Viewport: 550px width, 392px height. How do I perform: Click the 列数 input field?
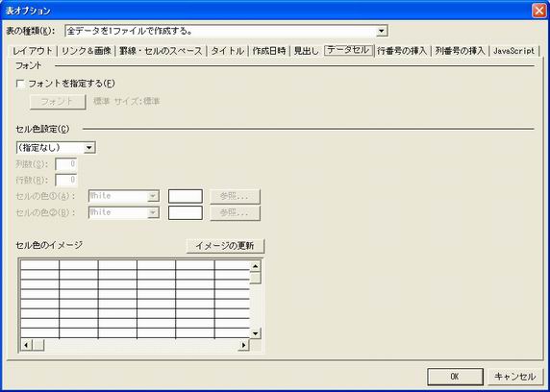(x=66, y=164)
